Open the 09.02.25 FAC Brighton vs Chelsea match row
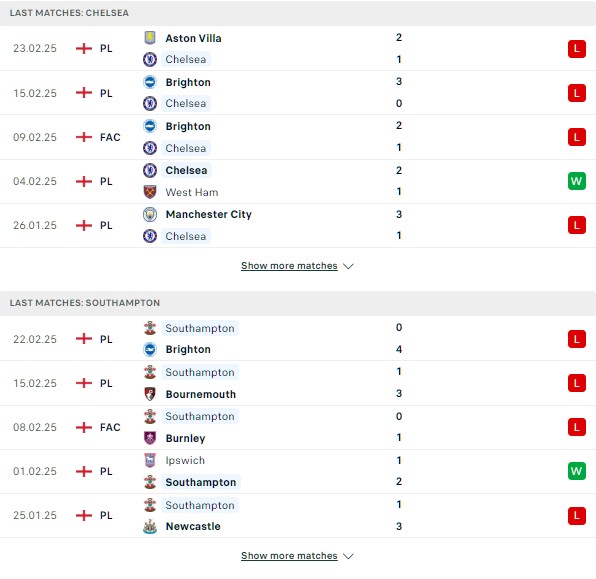The width and height of the screenshot is (596, 579). (x=298, y=137)
